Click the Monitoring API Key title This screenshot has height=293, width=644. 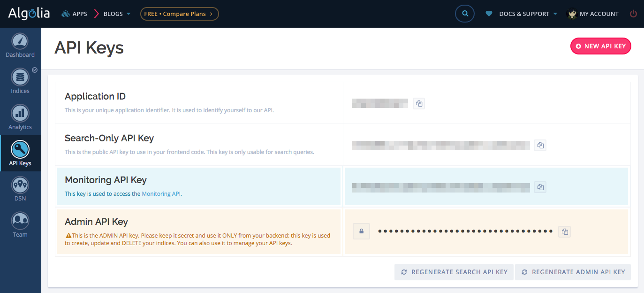pyautogui.click(x=106, y=180)
